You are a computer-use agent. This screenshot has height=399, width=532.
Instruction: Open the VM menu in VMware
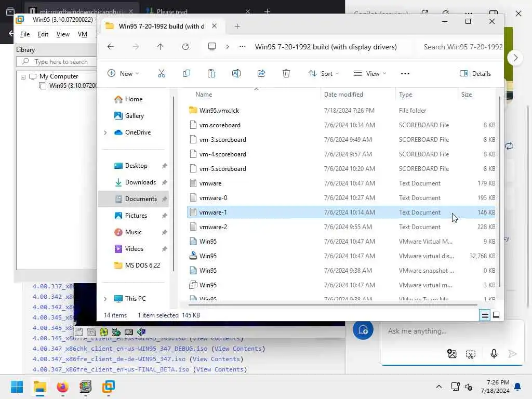pyautogui.click(x=83, y=34)
